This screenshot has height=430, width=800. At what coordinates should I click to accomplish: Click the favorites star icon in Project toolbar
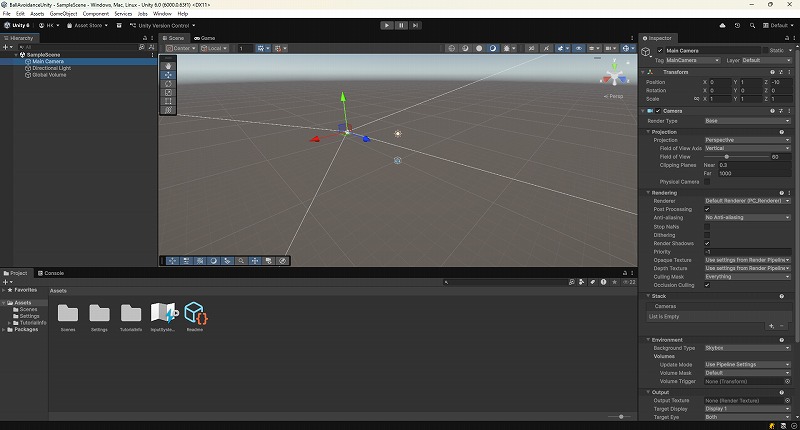pyautogui.click(x=615, y=282)
